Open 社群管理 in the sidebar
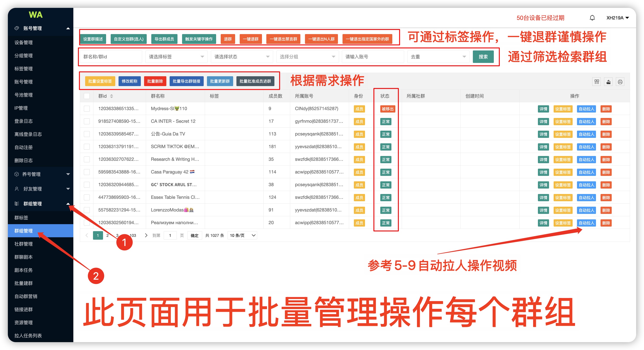 24,244
